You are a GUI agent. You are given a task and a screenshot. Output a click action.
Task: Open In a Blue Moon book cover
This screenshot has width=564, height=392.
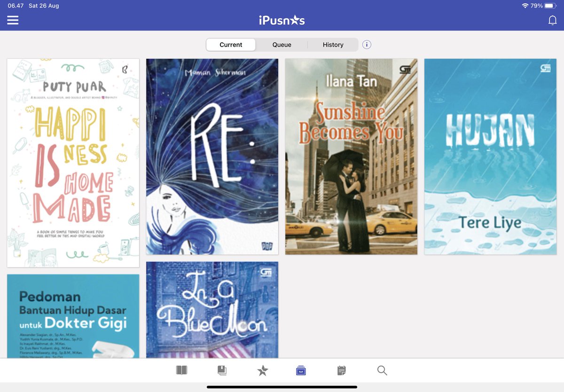[212, 310]
